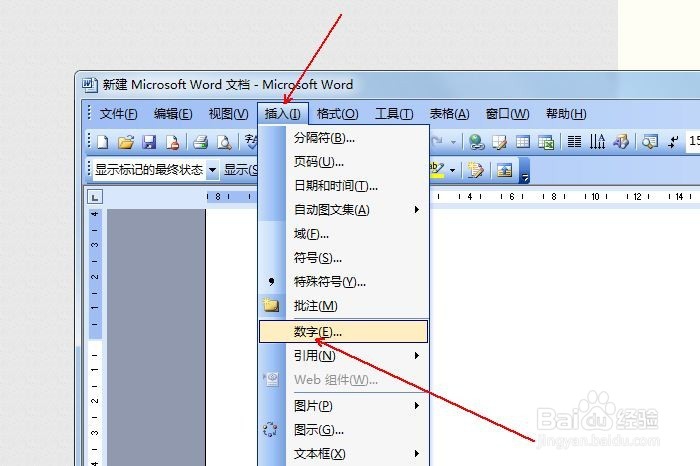
Task: Click the comment folder icon beside 批注(M)
Action: click(271, 305)
